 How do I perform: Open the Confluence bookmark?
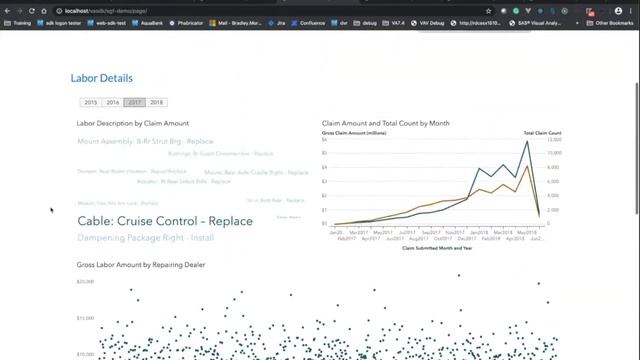coord(308,23)
